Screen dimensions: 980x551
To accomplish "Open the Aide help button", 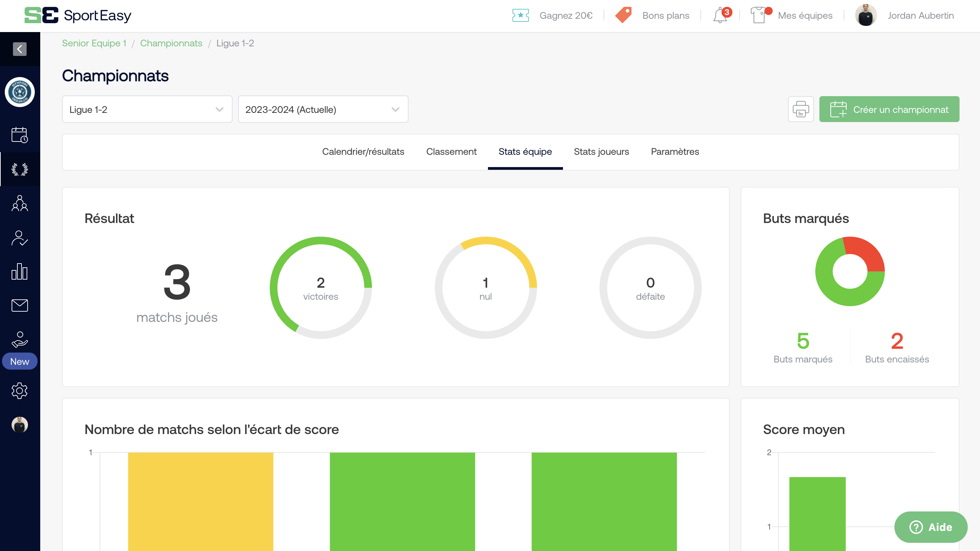I will pyautogui.click(x=931, y=527).
